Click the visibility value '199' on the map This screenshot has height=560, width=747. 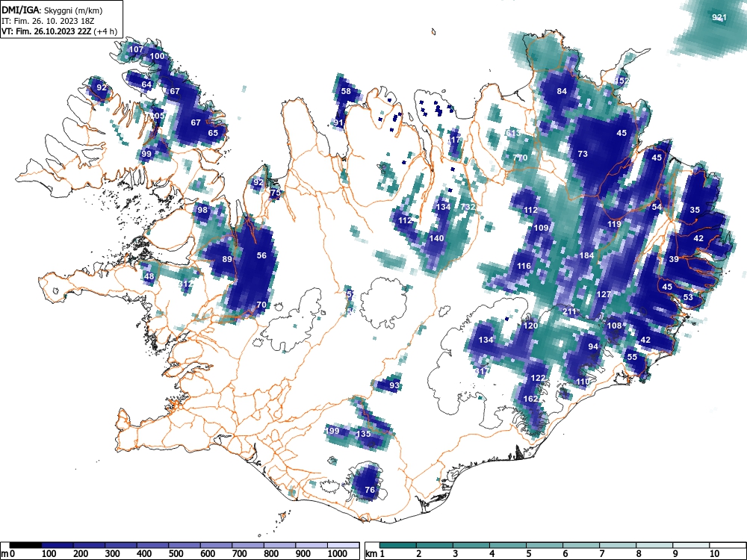click(x=332, y=431)
